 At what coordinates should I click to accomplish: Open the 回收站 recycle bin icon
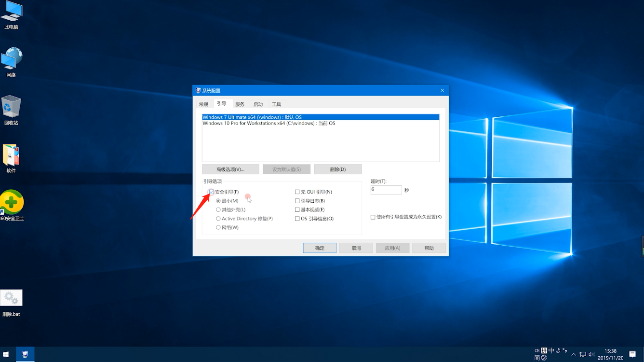(11, 110)
